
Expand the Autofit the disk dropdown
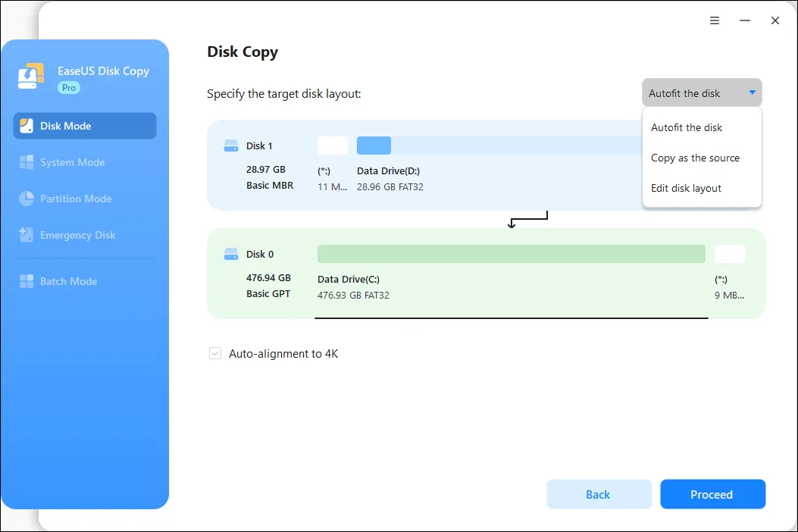click(702, 93)
